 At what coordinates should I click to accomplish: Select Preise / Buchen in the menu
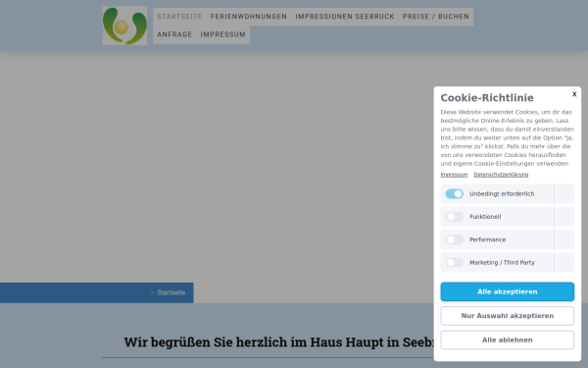coord(436,17)
